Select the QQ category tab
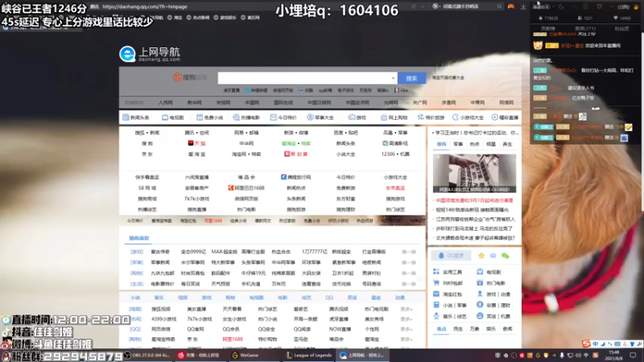Viewport: 644px width, 362px height. tap(329, 298)
